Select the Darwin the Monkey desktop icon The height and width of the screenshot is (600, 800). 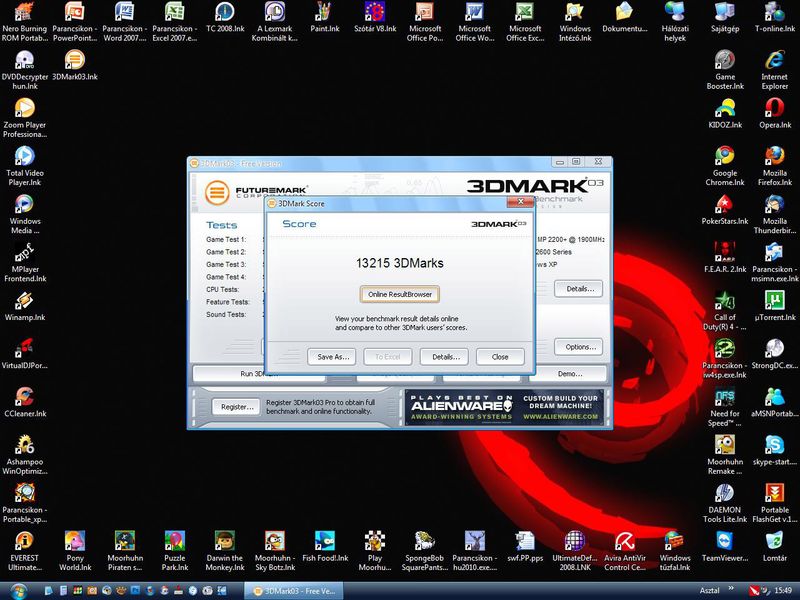(224, 552)
